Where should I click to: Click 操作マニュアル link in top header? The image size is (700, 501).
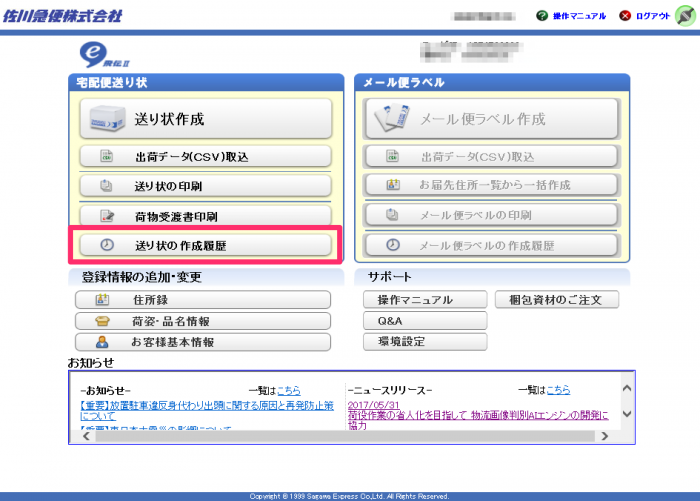[579, 16]
